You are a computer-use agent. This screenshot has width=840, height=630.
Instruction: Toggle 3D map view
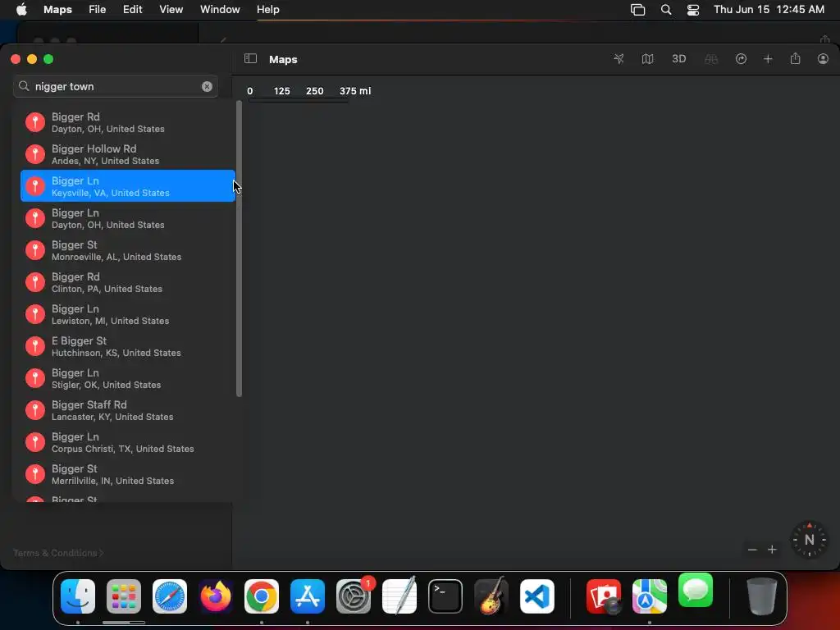coord(678,59)
